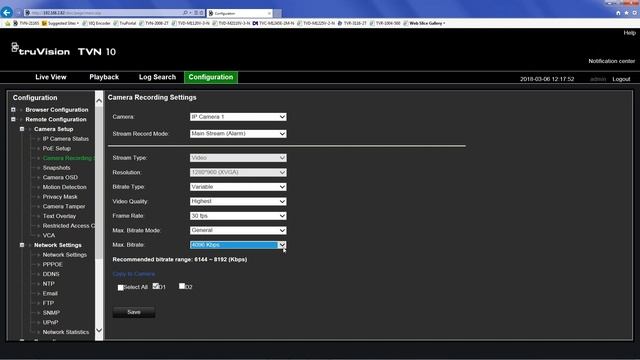640x360 pixels.
Task: Click the browser favorites star icon
Action: 627,13
